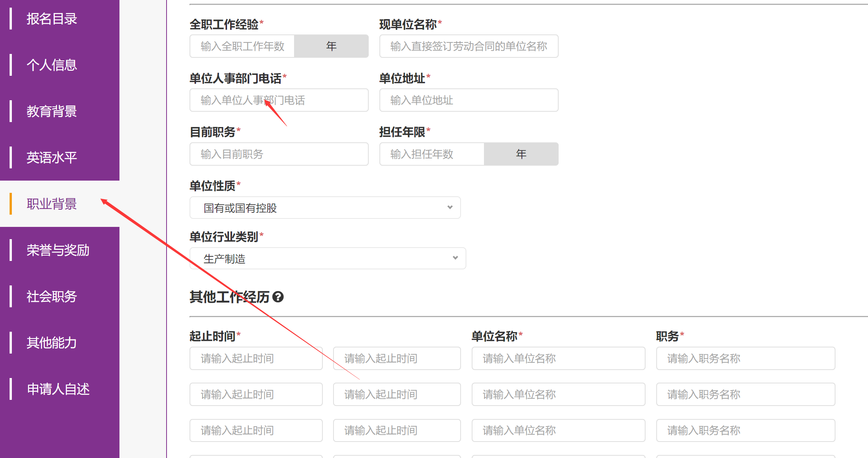The width and height of the screenshot is (868, 458).
Task: Click second-row 单位名称 input field
Action: click(558, 394)
